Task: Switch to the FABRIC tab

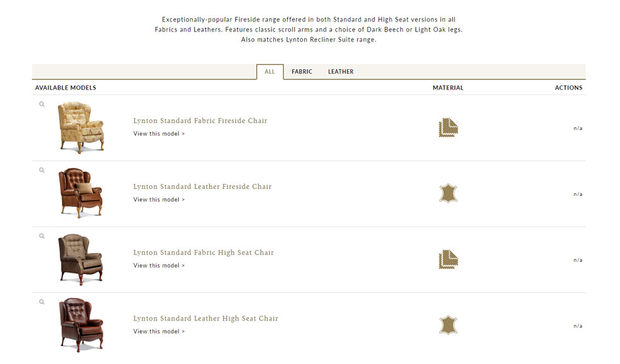Action: [x=302, y=72]
